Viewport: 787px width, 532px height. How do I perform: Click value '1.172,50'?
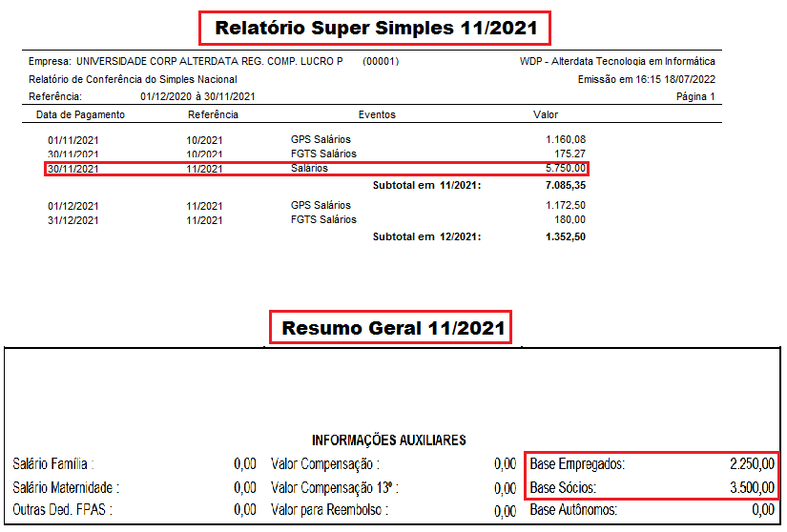[x=566, y=205]
